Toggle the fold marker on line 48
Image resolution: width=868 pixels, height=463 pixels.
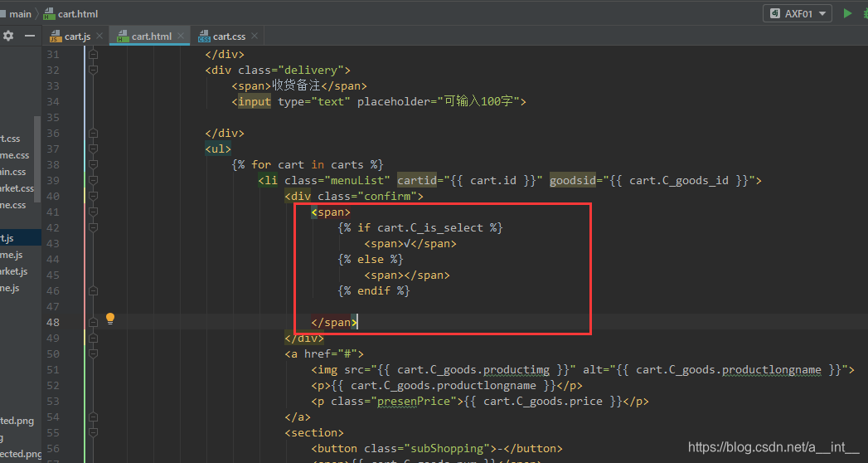(93, 322)
